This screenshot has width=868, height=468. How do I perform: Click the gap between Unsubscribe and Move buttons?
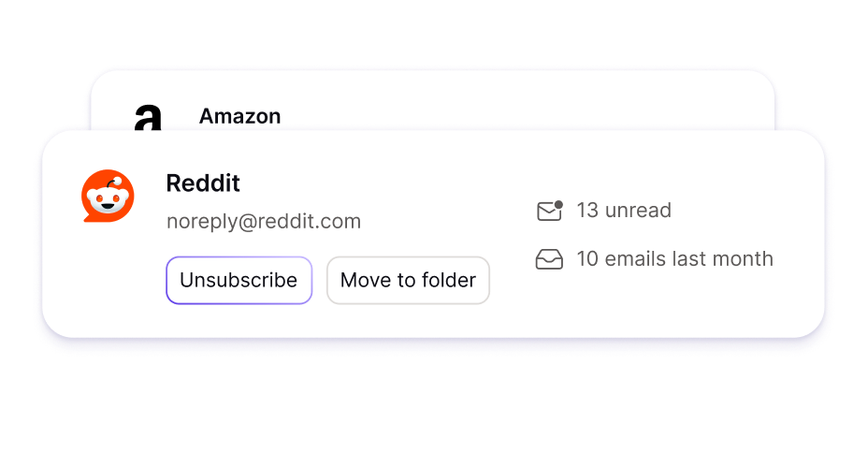tap(319, 280)
